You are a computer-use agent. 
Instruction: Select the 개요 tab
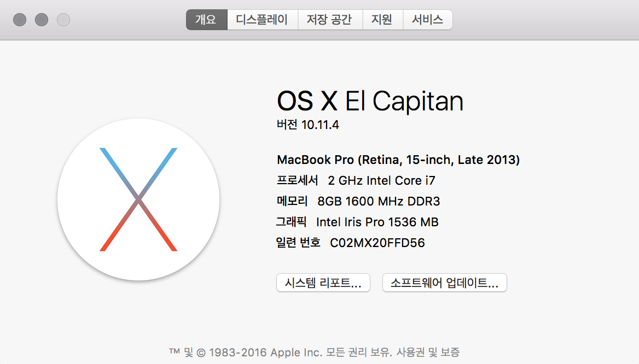[x=206, y=20]
